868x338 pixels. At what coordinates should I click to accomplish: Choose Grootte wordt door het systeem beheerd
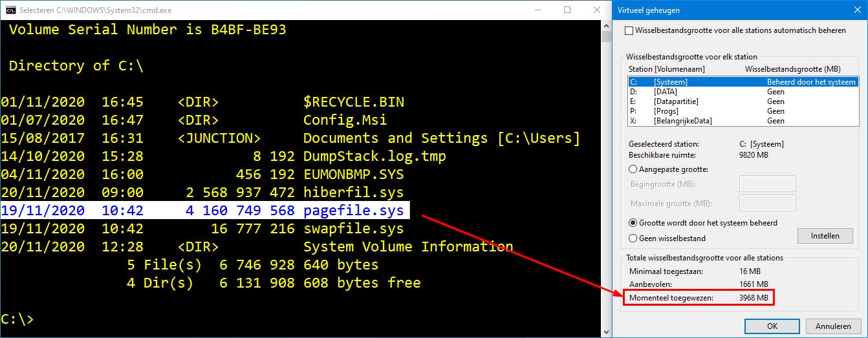click(633, 223)
